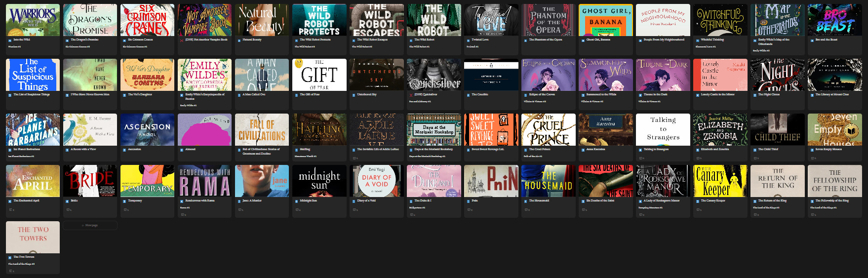Open the Wishful Thinking title link
Image resolution: width=868 pixels, height=278 pixels.
[712, 40]
